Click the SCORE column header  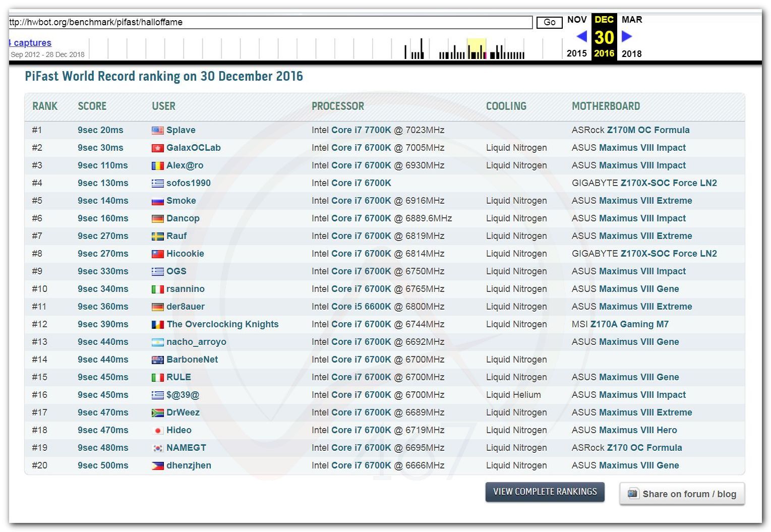[92, 106]
